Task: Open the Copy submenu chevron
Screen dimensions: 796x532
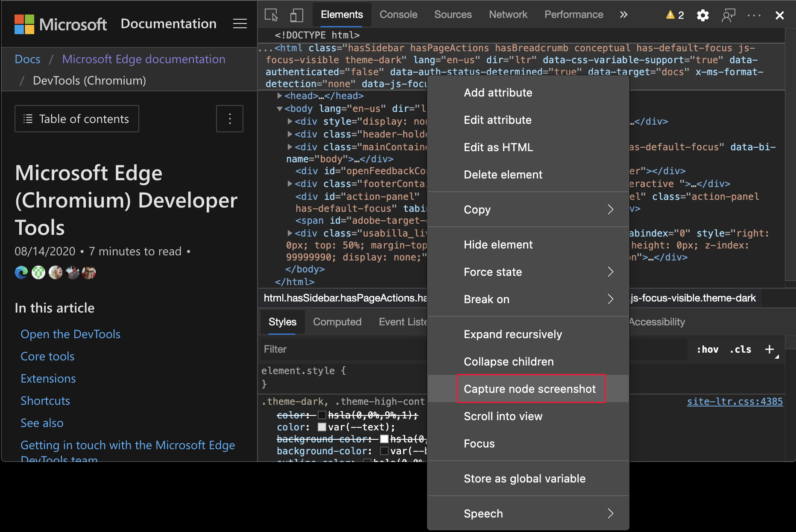Action: 611,210
